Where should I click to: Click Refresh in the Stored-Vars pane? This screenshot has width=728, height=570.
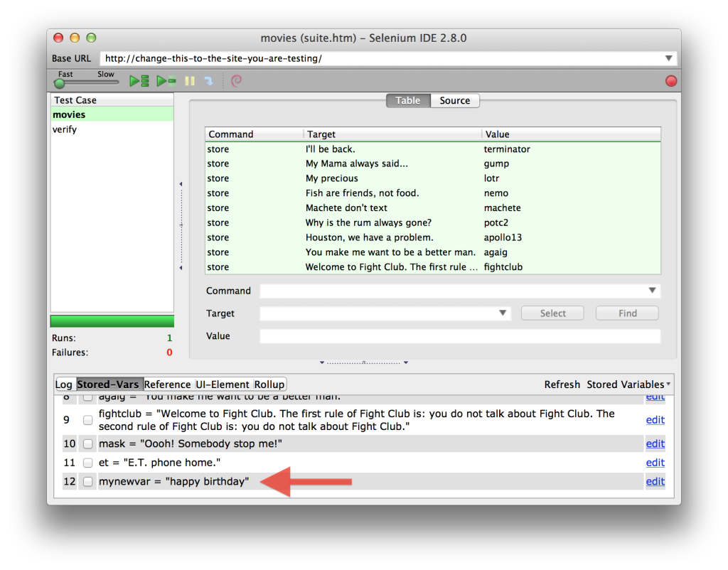tap(562, 385)
